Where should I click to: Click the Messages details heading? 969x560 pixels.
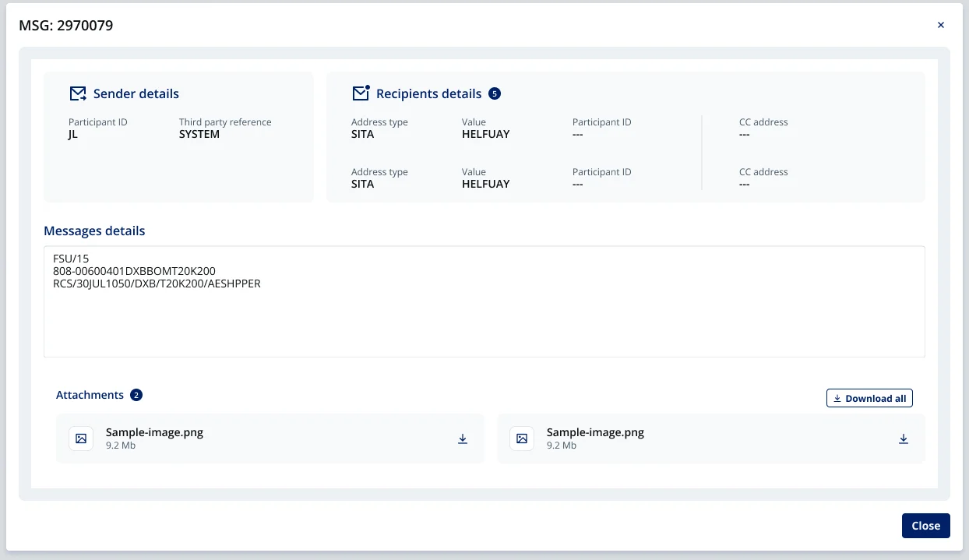pos(94,231)
